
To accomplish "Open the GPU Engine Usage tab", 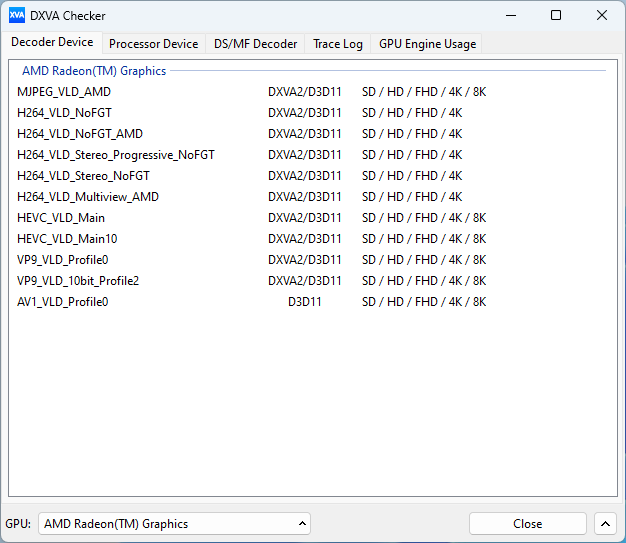I will click(427, 44).
